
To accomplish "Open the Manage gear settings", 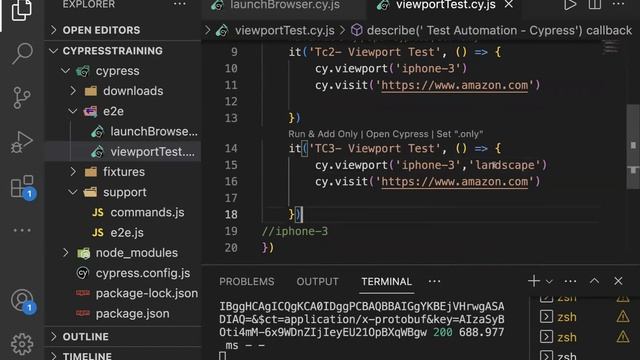I will tap(22, 344).
